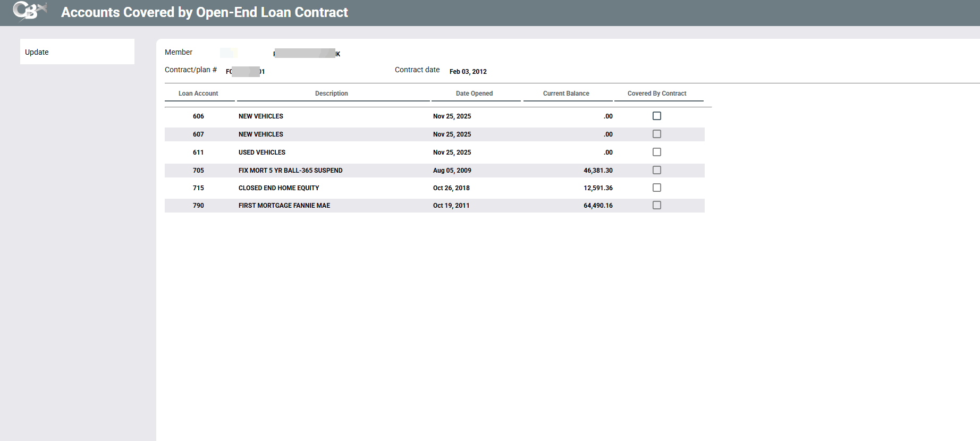This screenshot has width=980, height=441.
Task: Click the Loan Account column header
Action: point(198,94)
